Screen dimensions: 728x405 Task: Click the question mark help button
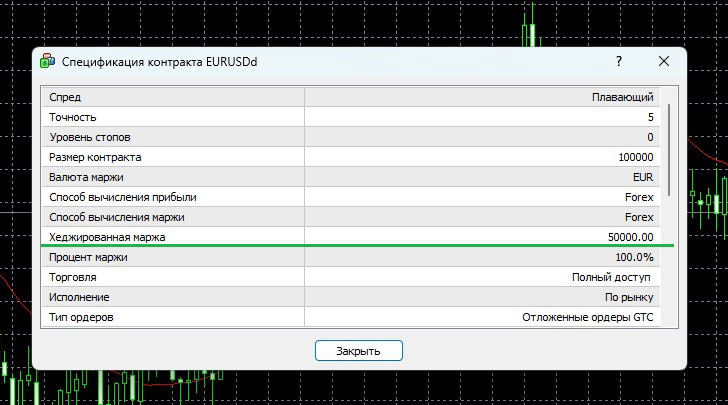click(x=619, y=61)
